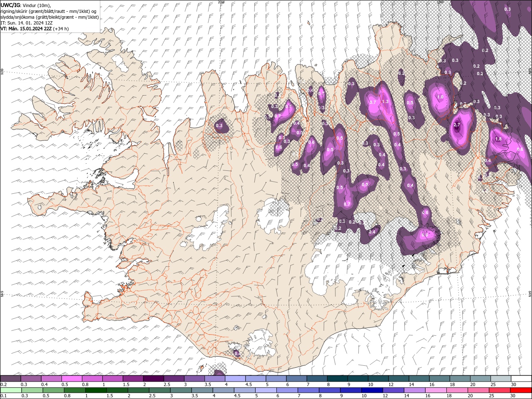532x399 pixels.
Task: Click the 0.3 value inside the isolated western snow patch
Action: pyautogui.click(x=219, y=126)
